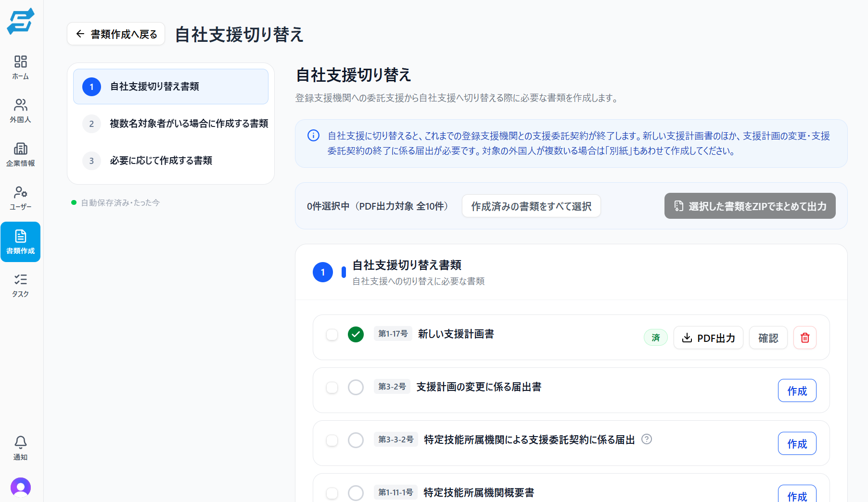Click the app logo in the sidebar
The image size is (868, 502).
pyautogui.click(x=21, y=21)
